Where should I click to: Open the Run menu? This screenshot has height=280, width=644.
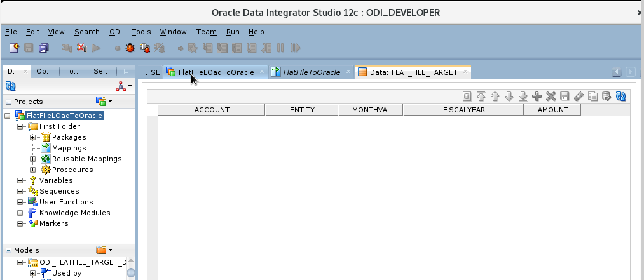pyautogui.click(x=233, y=32)
